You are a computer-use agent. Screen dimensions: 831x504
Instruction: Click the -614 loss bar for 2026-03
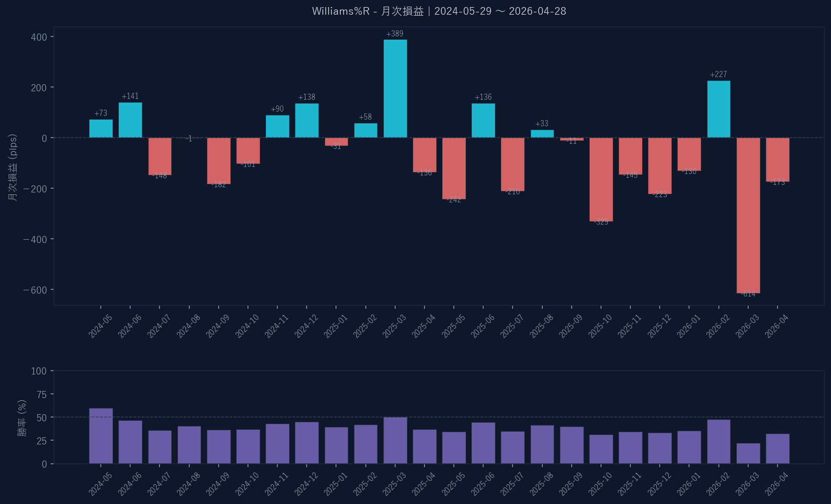(748, 215)
